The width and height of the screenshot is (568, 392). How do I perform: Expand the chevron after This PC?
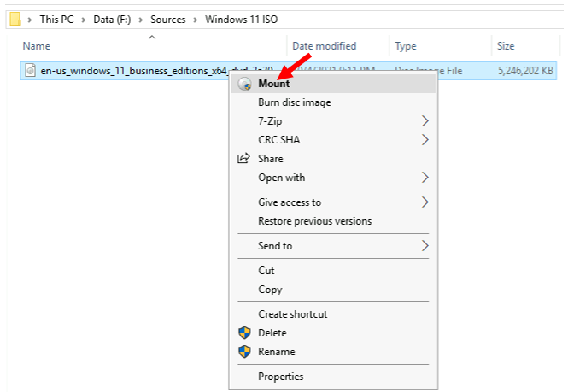tap(84, 20)
